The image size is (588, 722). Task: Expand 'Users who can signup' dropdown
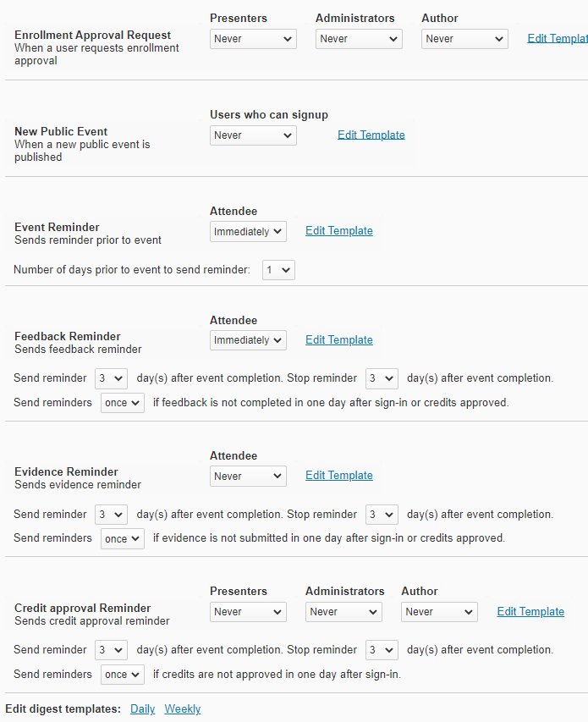[253, 135]
